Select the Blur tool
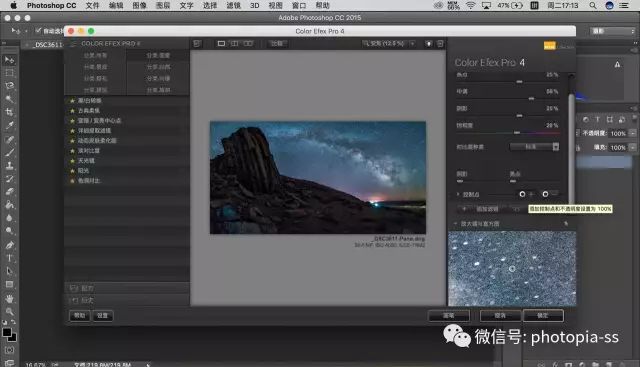Viewport: 640px width, 367px height. coord(9,218)
